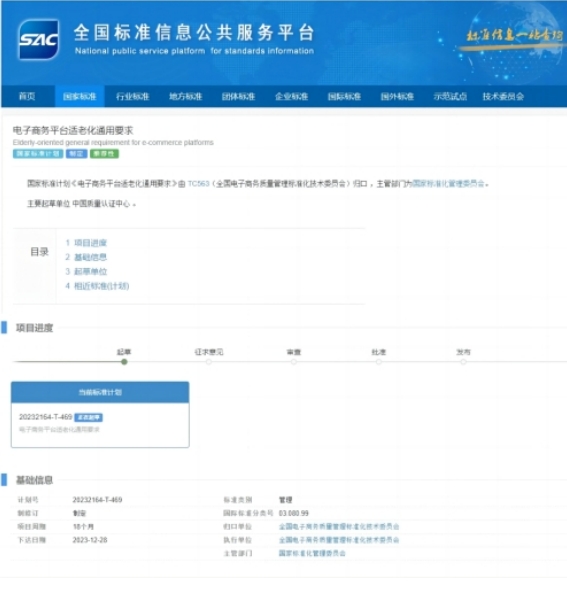Click the 正在起草 status badge

coord(88,417)
